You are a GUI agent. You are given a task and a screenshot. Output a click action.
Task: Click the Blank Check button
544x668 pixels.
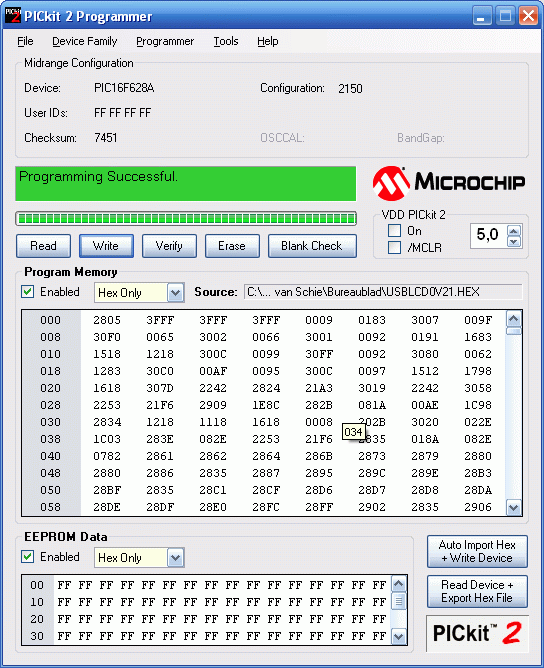312,246
